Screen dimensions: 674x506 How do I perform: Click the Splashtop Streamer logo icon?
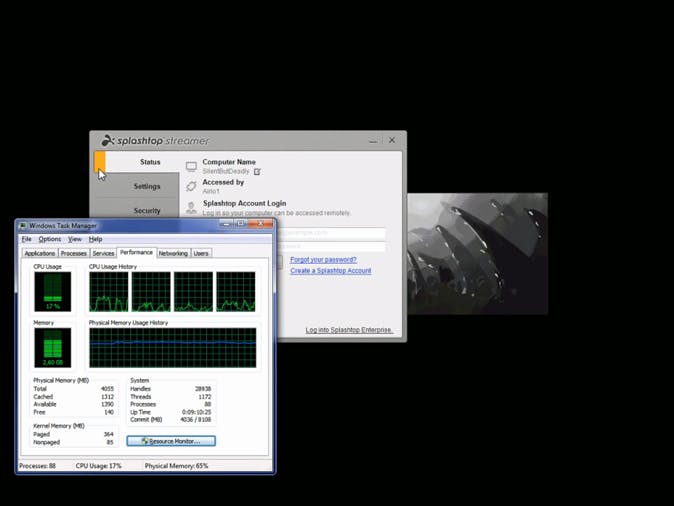point(108,140)
